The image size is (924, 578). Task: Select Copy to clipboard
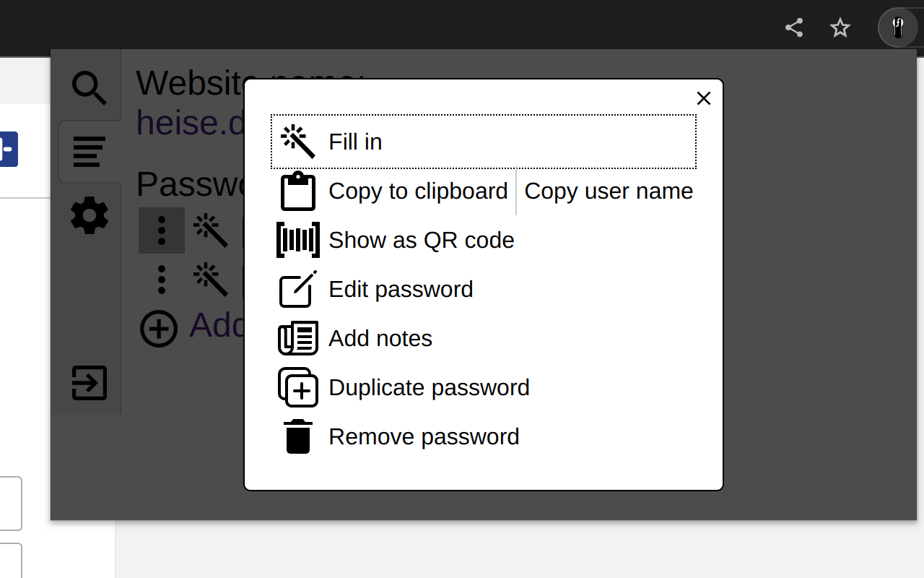tap(417, 191)
